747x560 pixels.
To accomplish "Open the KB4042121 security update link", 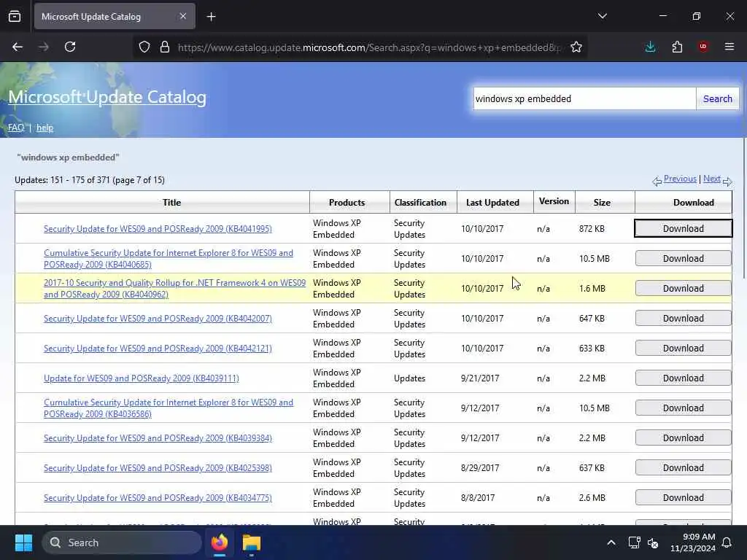I will coord(158,348).
